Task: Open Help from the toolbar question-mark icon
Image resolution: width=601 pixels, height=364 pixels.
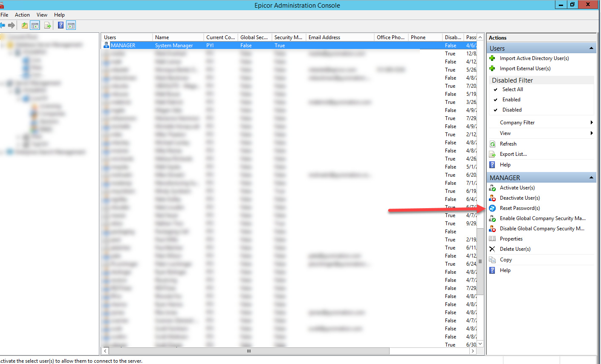Action: tap(61, 26)
